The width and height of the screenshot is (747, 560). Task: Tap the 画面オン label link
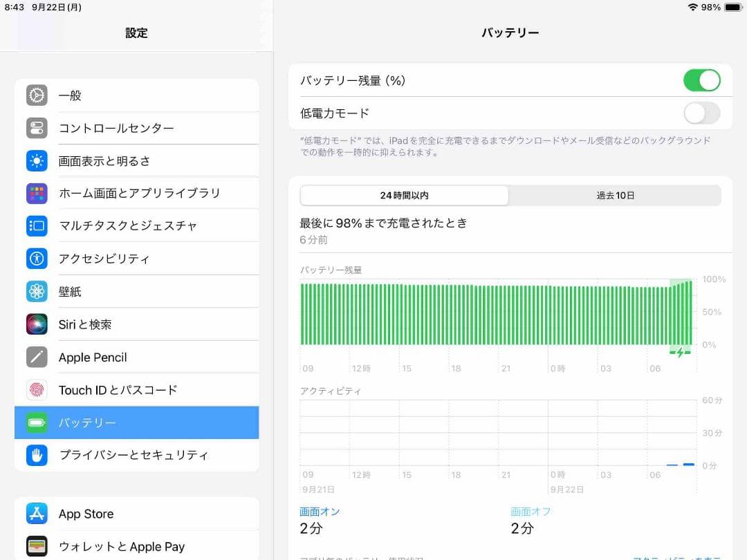320,511
